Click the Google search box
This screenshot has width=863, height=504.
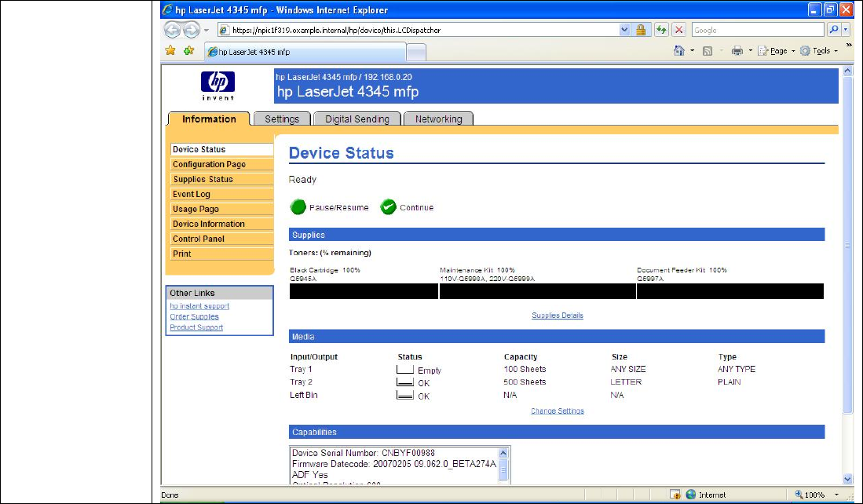point(759,31)
